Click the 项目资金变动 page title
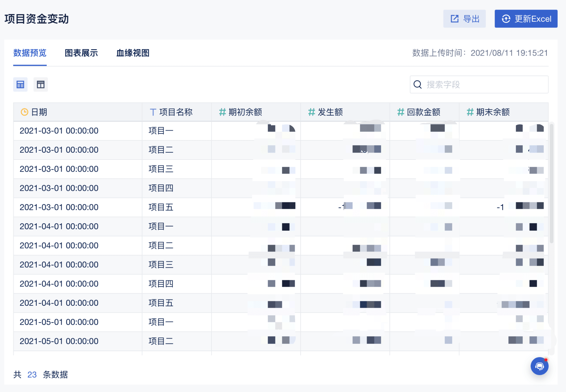This screenshot has height=392, width=566. pos(36,19)
